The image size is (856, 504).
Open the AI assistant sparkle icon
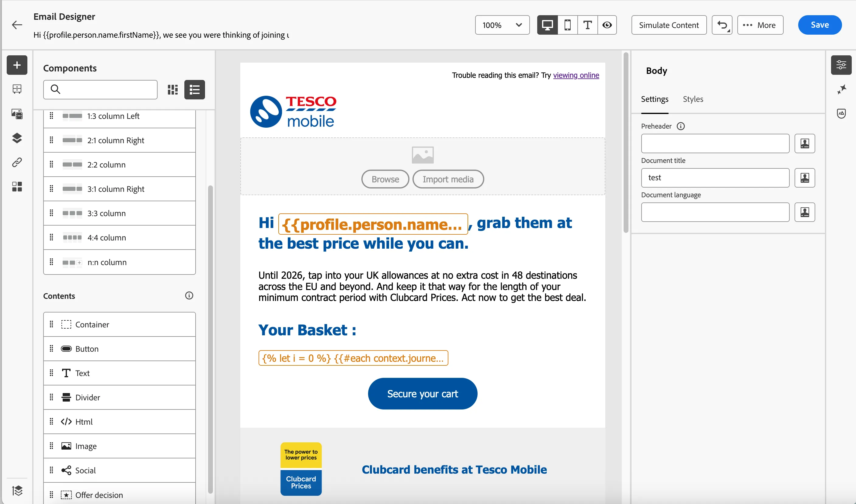point(841,89)
